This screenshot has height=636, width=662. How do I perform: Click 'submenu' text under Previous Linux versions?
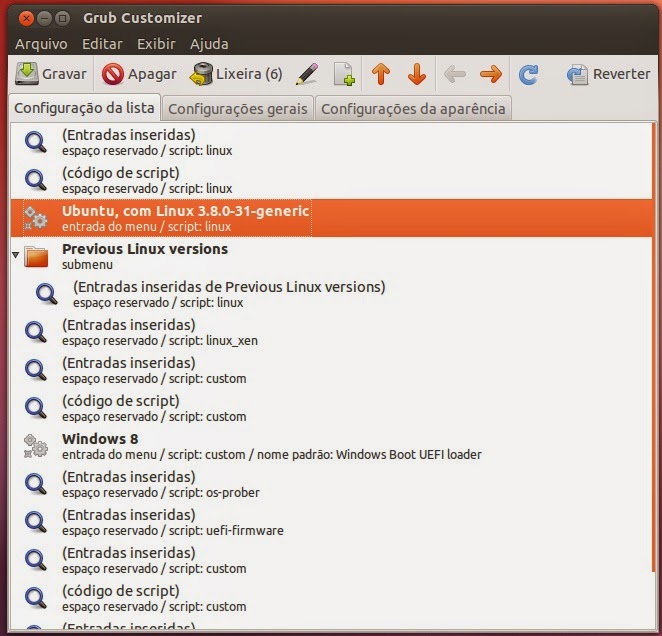[87, 265]
